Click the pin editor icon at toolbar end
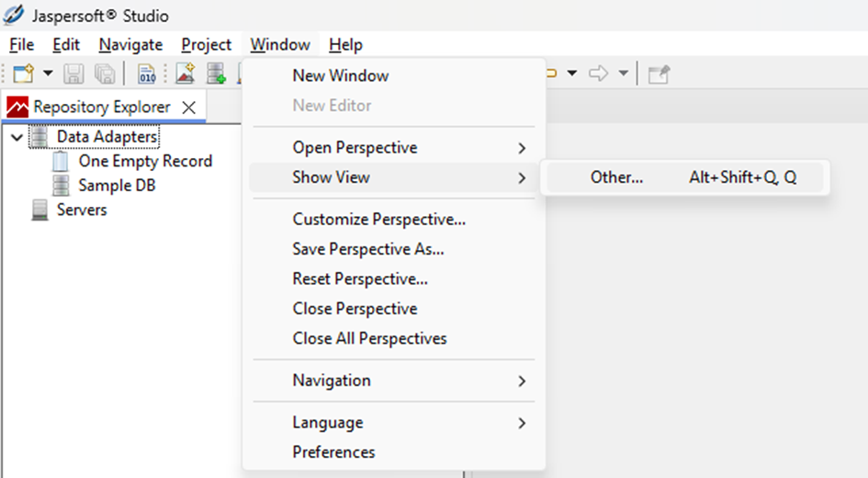Screen dimensions: 868x478 (659, 74)
